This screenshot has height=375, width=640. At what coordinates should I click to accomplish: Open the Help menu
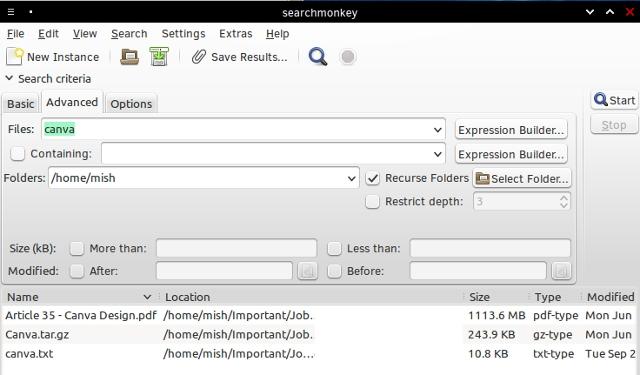pos(278,33)
